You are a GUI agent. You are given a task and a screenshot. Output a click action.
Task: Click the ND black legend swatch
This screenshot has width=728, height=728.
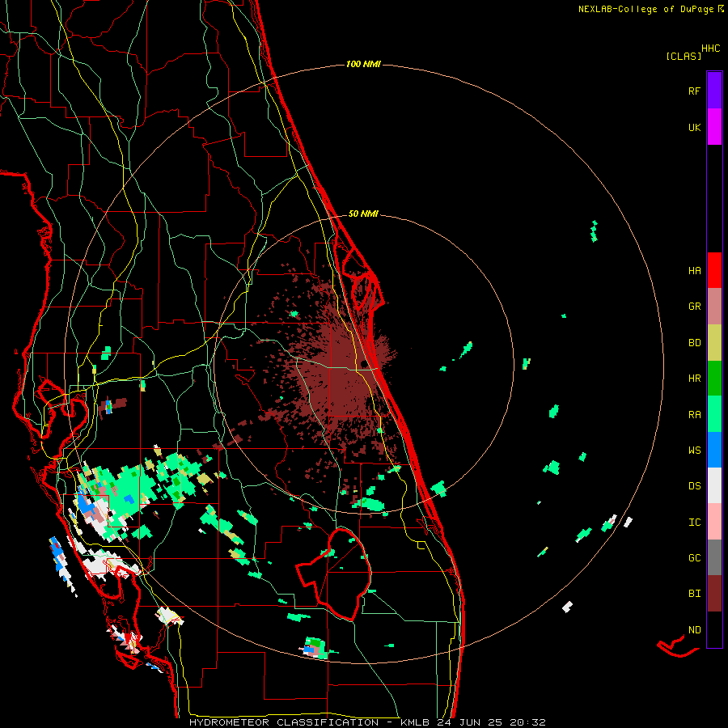click(714, 629)
